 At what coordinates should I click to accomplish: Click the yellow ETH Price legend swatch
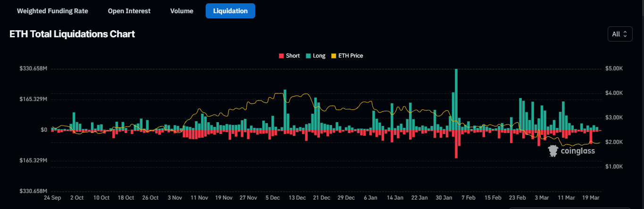(334, 56)
